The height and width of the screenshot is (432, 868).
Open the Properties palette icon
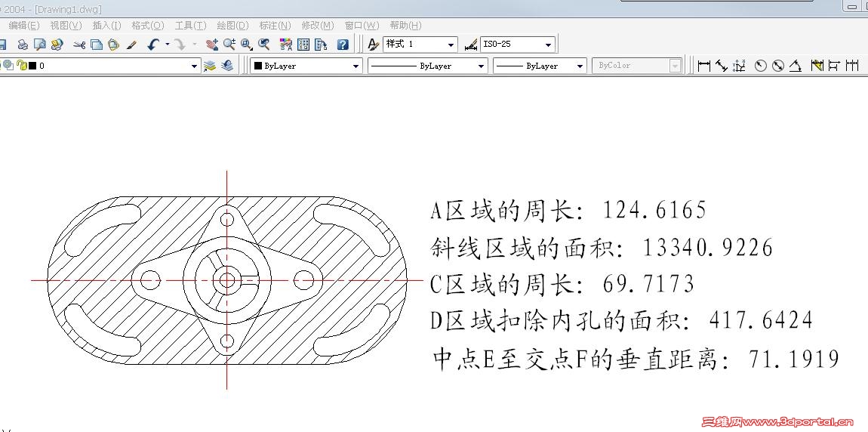pyautogui.click(x=285, y=45)
